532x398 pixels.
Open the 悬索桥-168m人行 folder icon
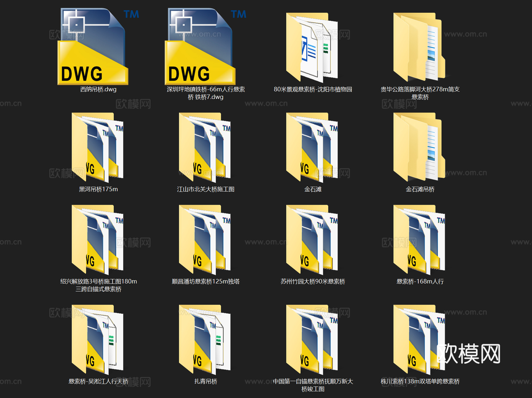419,239
